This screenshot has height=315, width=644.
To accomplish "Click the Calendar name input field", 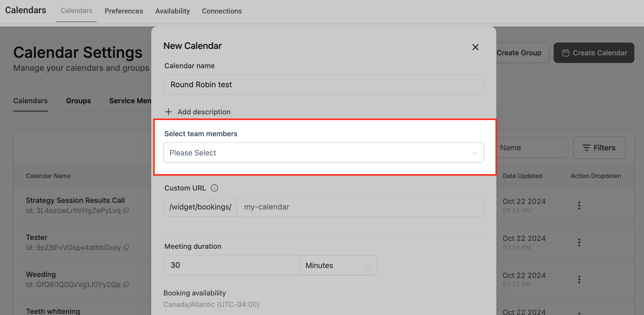I will (x=324, y=84).
